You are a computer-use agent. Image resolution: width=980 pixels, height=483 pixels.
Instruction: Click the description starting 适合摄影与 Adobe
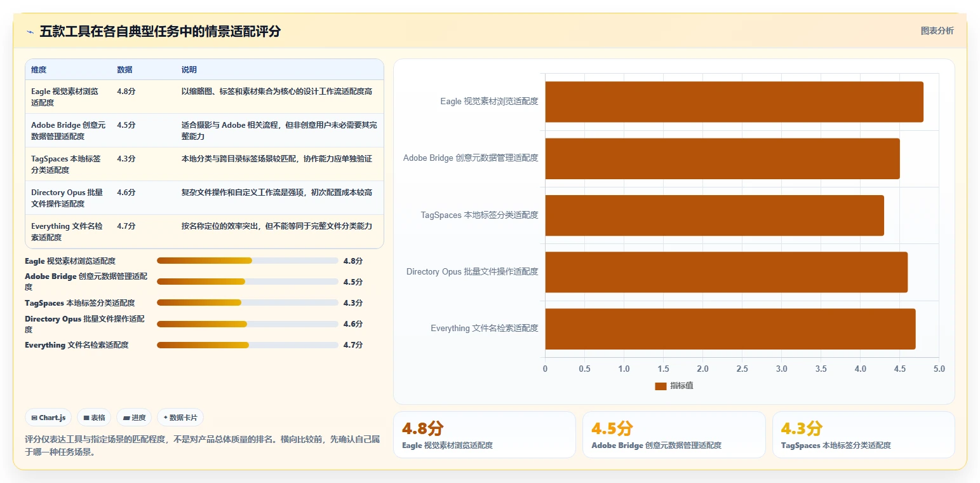[279, 130]
